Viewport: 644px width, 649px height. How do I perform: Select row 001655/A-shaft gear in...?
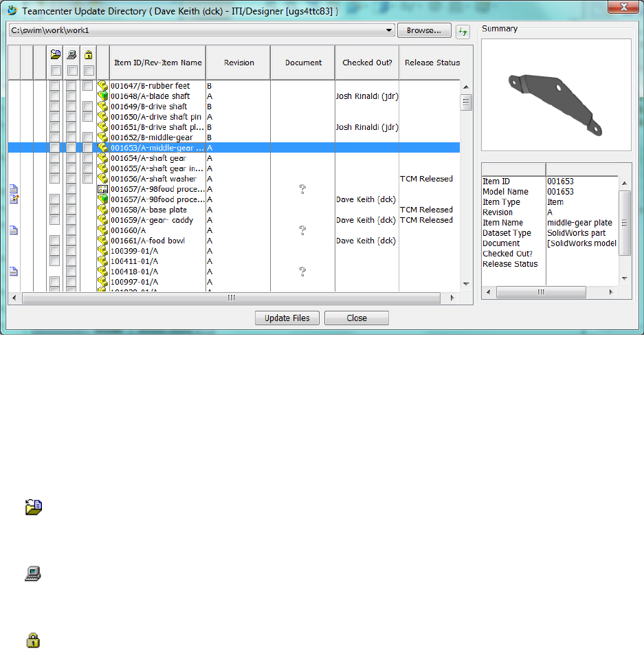coord(234,168)
